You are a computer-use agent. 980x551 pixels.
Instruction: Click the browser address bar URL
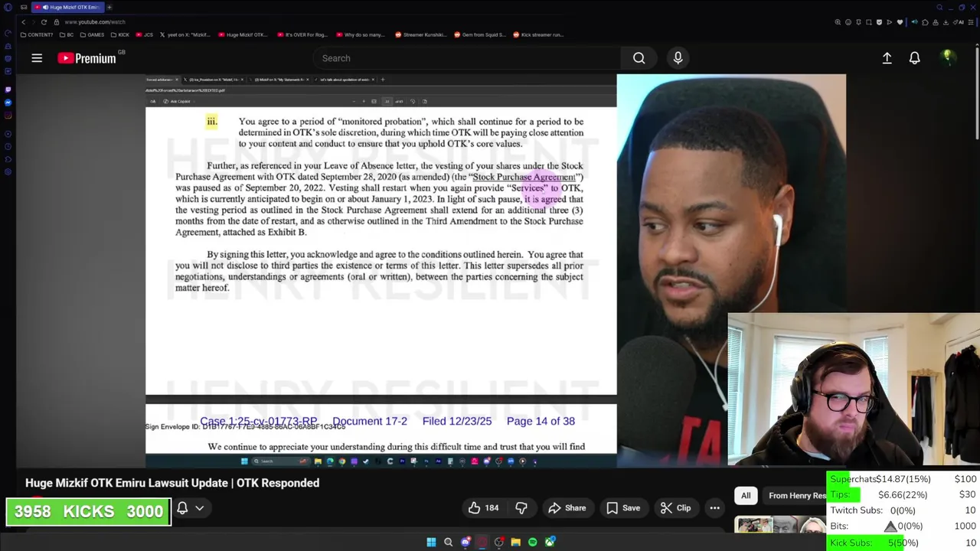click(95, 22)
